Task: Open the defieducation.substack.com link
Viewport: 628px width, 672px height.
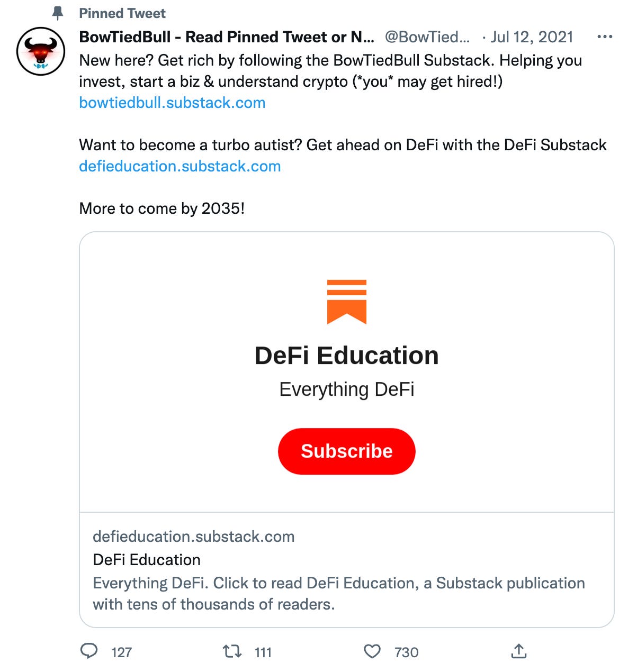Action: (180, 166)
